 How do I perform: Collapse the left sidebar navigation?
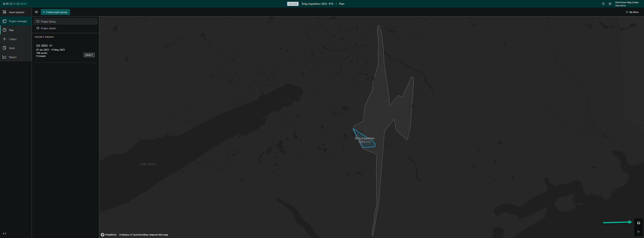4,233
